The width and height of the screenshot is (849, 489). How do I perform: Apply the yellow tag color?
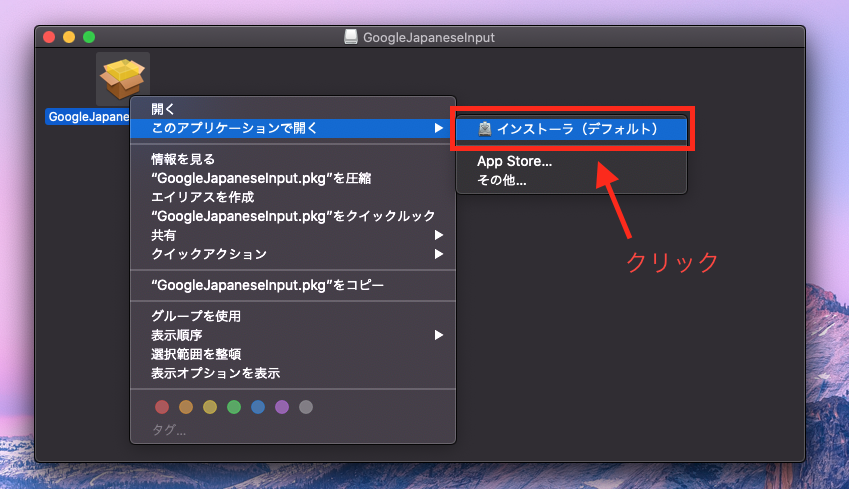click(x=210, y=407)
